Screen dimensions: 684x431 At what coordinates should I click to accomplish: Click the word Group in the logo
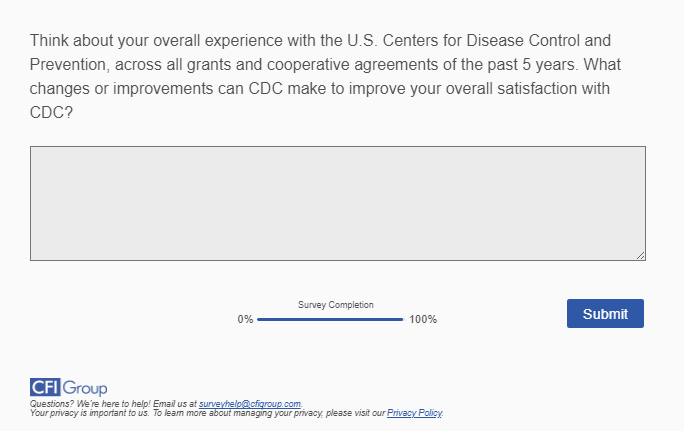click(85, 387)
